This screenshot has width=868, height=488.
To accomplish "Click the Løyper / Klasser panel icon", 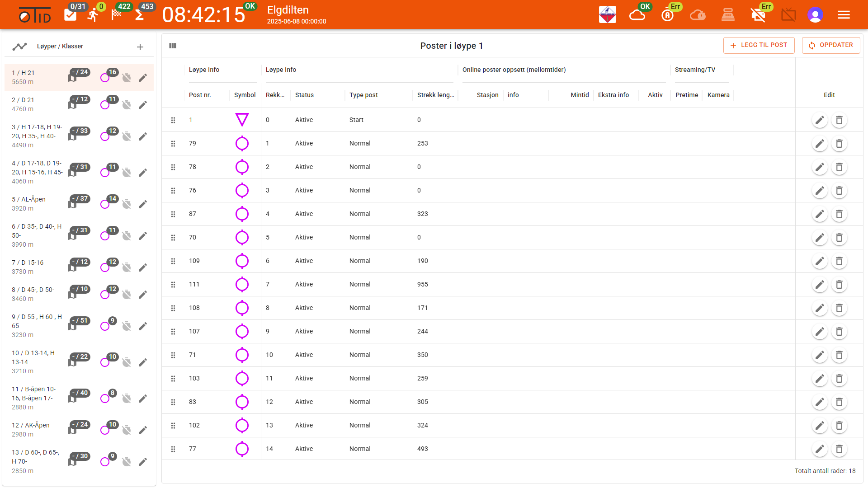I will [19, 47].
